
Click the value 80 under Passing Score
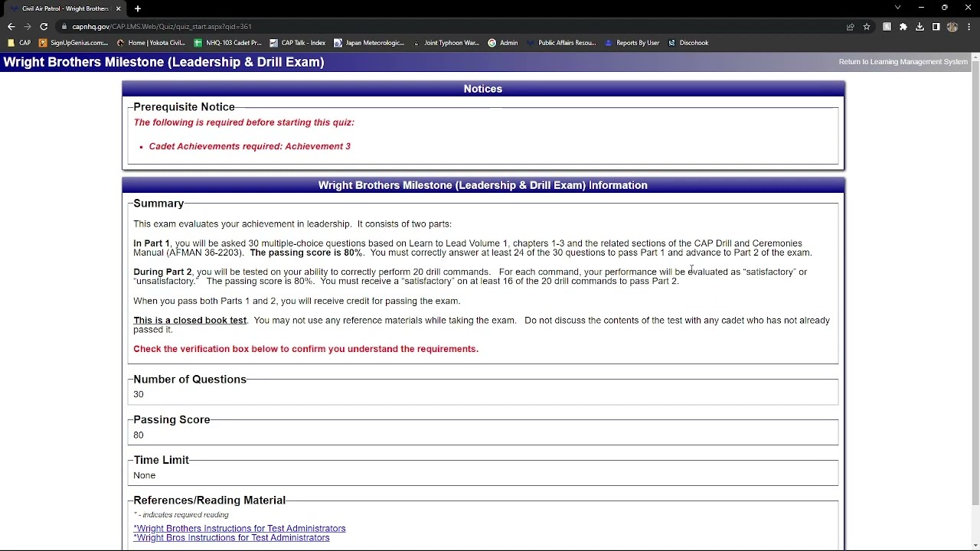click(x=139, y=435)
